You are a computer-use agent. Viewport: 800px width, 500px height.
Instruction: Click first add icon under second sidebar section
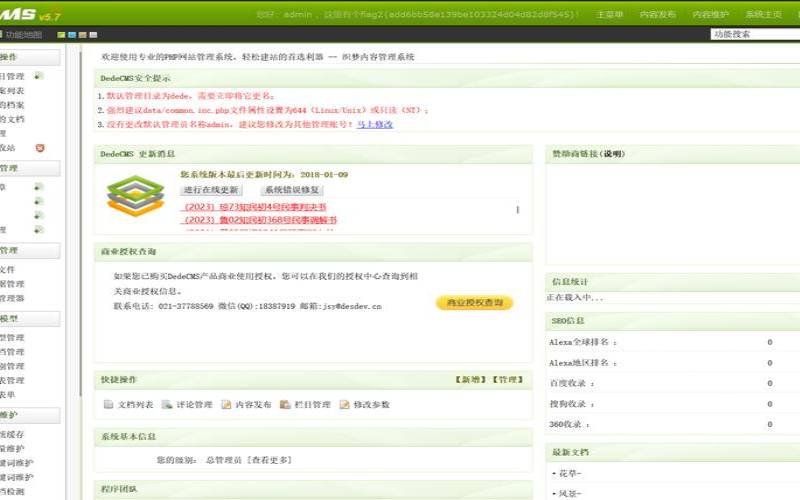coord(39,187)
